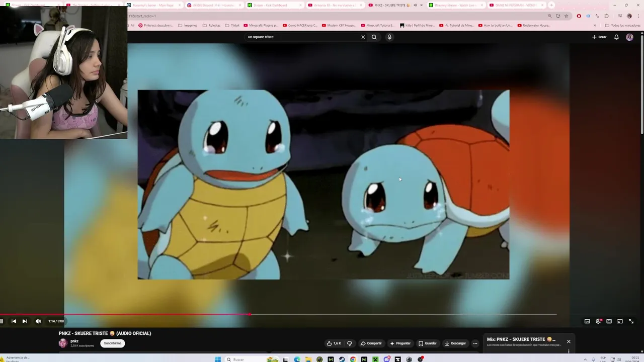Screen dimensions: 644x362
Task: Open the Ruletitas bookmarks folder
Action: click(211, 25)
